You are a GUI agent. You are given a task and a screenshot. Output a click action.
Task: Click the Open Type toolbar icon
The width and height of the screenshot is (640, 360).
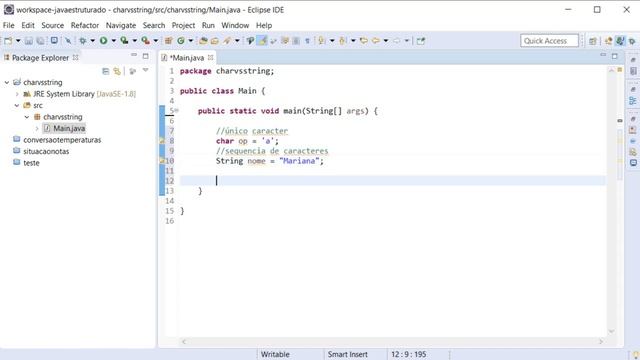click(203, 41)
